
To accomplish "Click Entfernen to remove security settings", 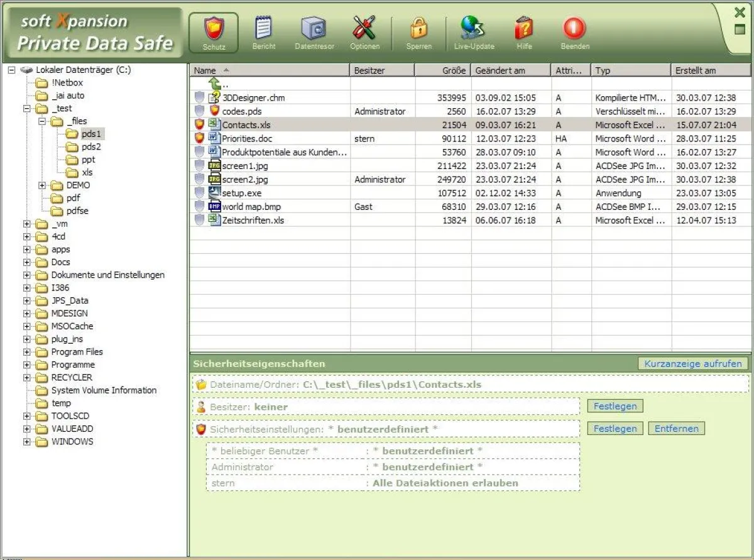I will pyautogui.click(x=676, y=428).
